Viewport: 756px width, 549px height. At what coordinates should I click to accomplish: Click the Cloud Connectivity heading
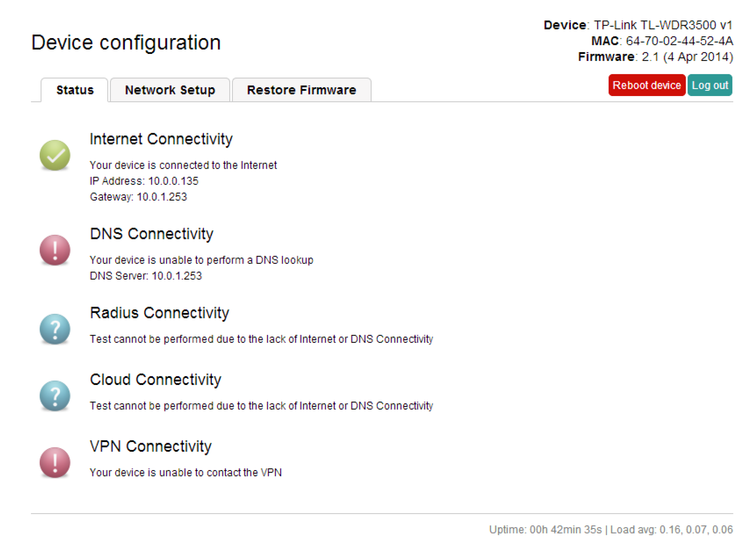pyautogui.click(x=156, y=380)
